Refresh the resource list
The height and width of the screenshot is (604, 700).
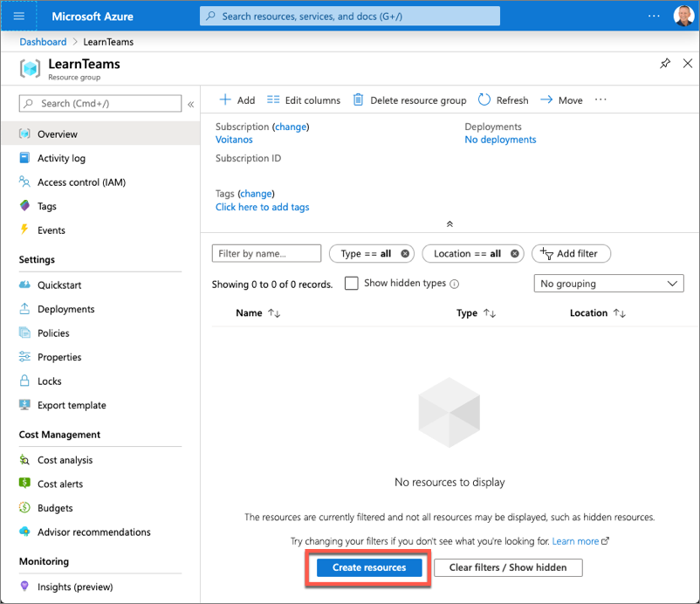[503, 100]
